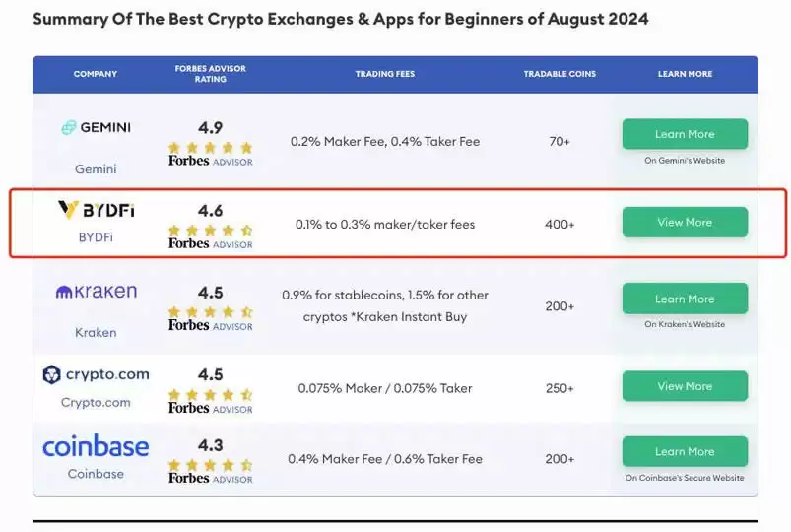The width and height of the screenshot is (791, 532).
Task: Click the Crypto.com logo icon
Action: tap(52, 374)
